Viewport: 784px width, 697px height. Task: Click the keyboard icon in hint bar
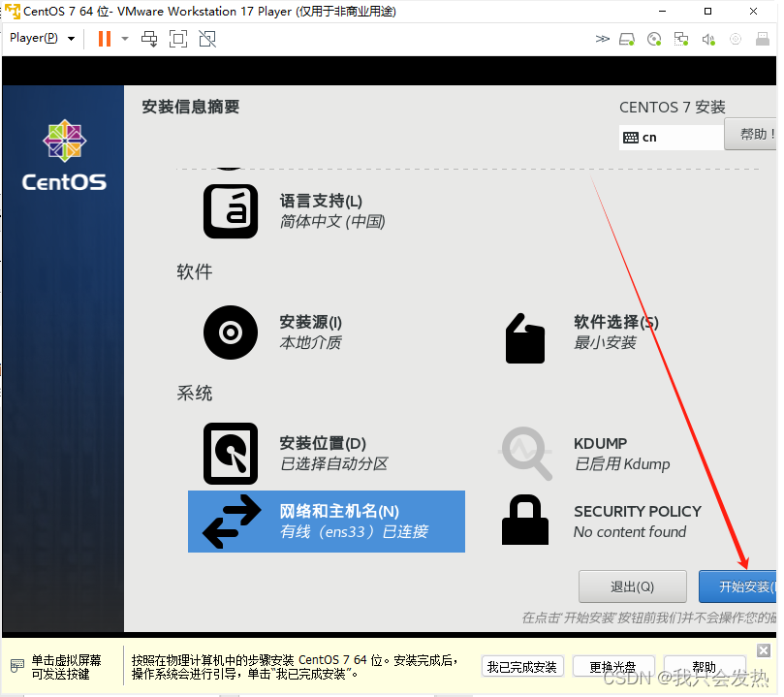click(x=17, y=666)
